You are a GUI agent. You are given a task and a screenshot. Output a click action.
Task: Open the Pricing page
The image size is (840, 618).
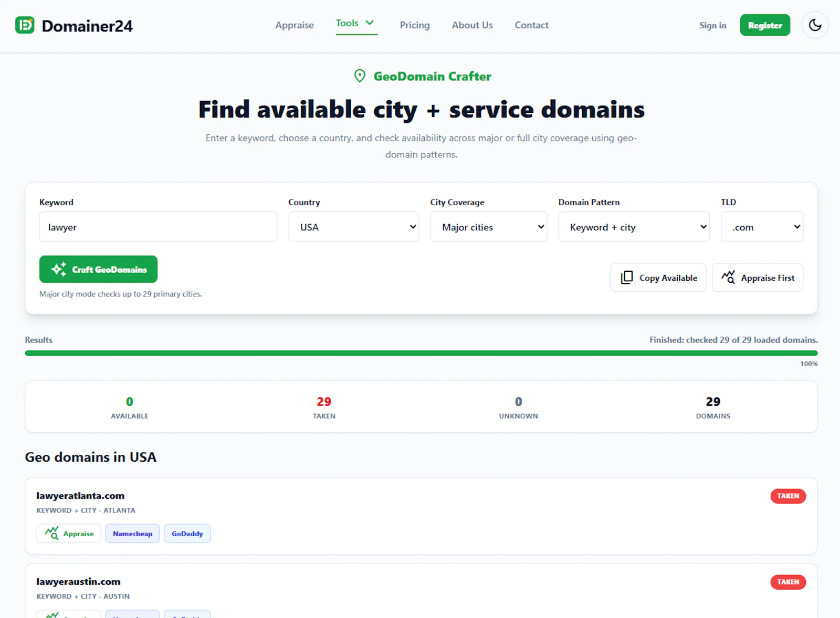[415, 25]
